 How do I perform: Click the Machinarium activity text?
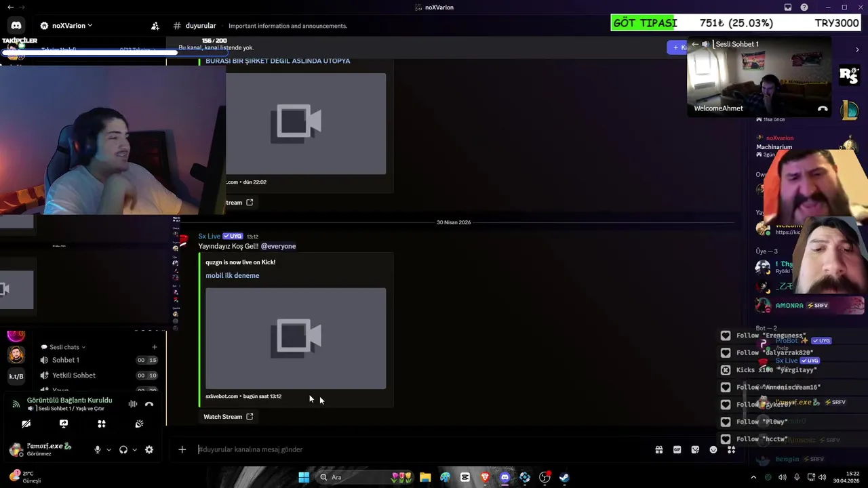(774, 147)
